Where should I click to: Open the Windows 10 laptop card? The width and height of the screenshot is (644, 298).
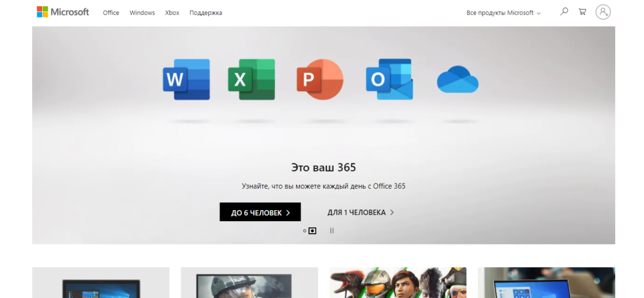tap(547, 283)
